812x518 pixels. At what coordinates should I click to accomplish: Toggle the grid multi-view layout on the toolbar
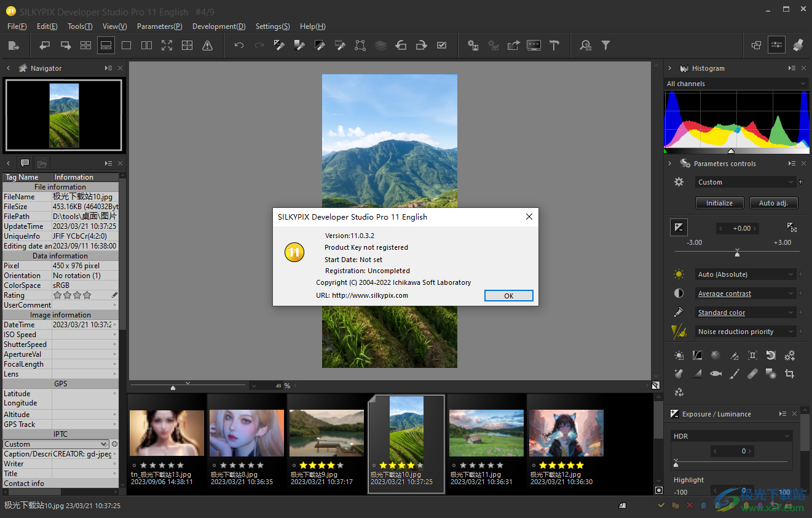[x=85, y=45]
